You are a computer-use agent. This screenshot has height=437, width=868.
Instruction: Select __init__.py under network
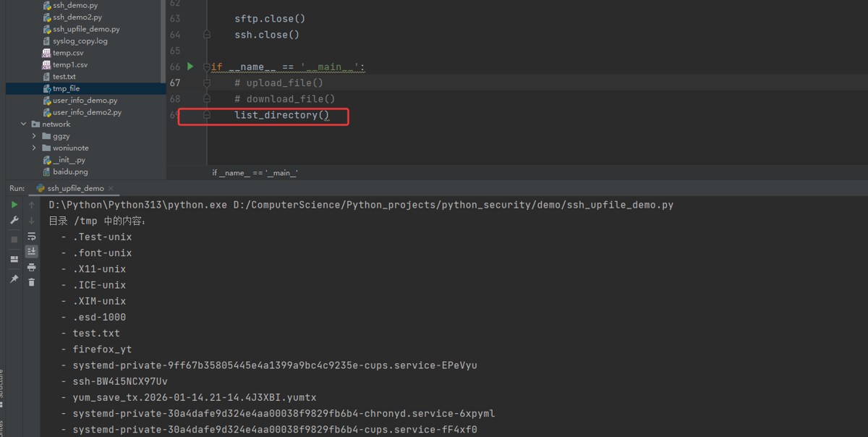69,160
